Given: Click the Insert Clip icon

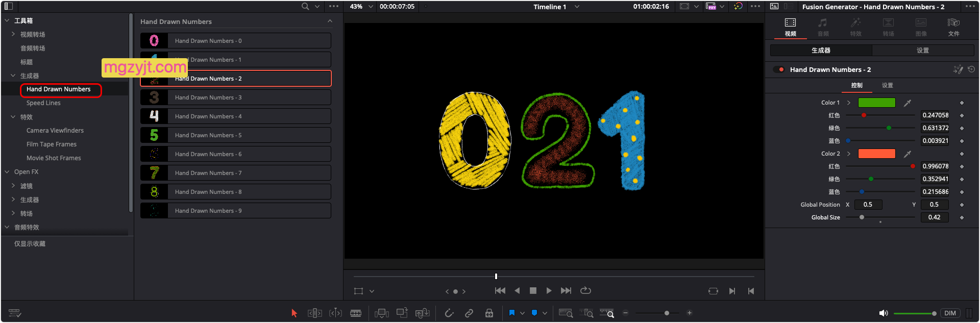Looking at the screenshot, I should point(381,313).
